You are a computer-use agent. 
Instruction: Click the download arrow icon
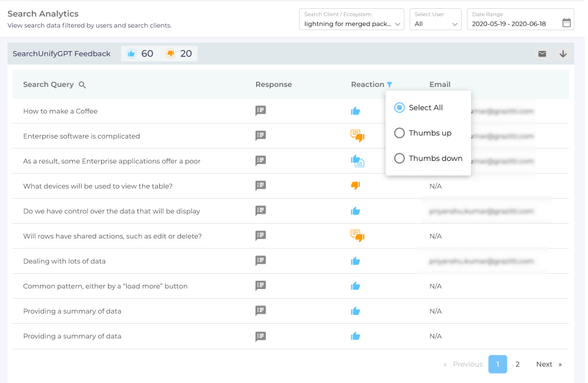tap(563, 54)
